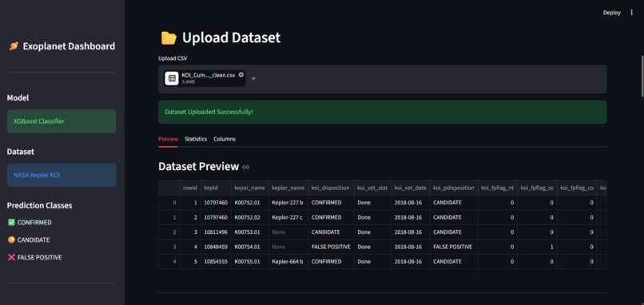This screenshot has width=644, height=305.
Task: Switch to the Columns tab
Action: pyautogui.click(x=225, y=139)
